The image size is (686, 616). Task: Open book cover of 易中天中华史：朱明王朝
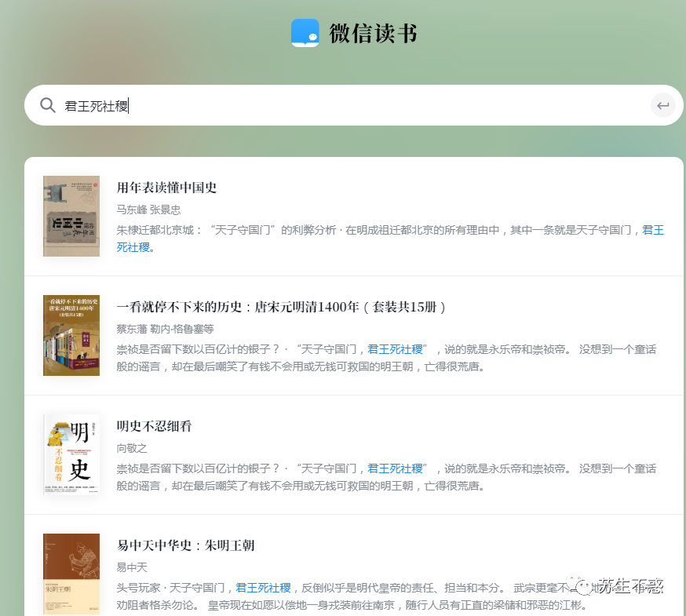click(71, 574)
